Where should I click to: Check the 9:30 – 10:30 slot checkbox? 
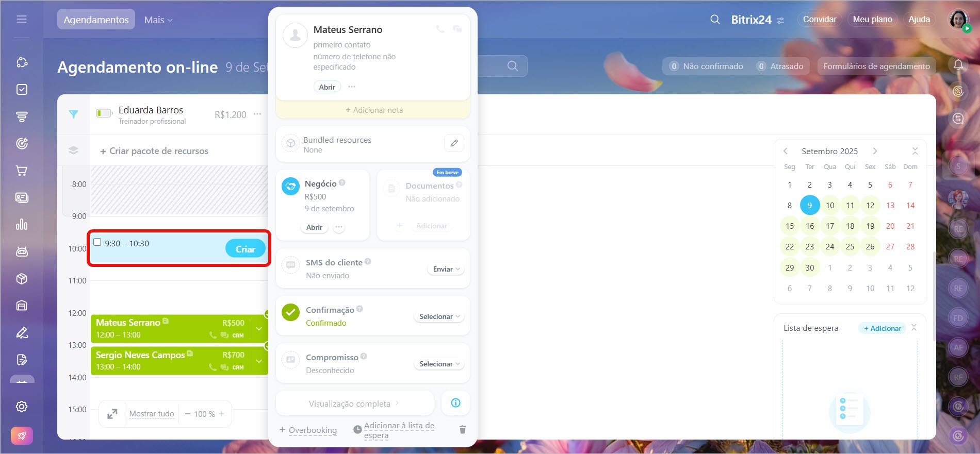(97, 242)
